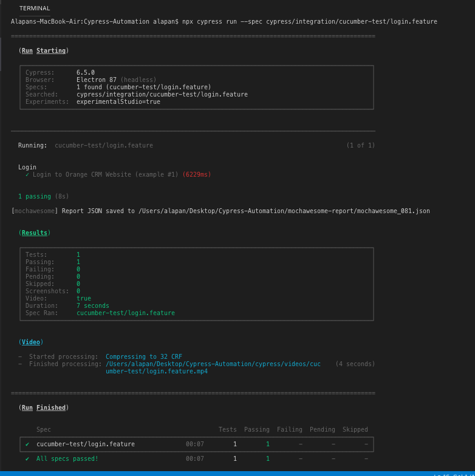Click the 'Run Starting' heading

coord(44,51)
